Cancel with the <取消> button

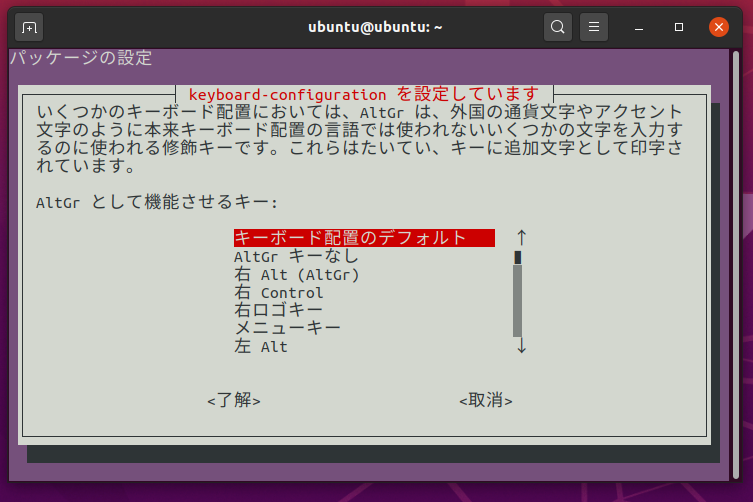pyautogui.click(x=486, y=400)
